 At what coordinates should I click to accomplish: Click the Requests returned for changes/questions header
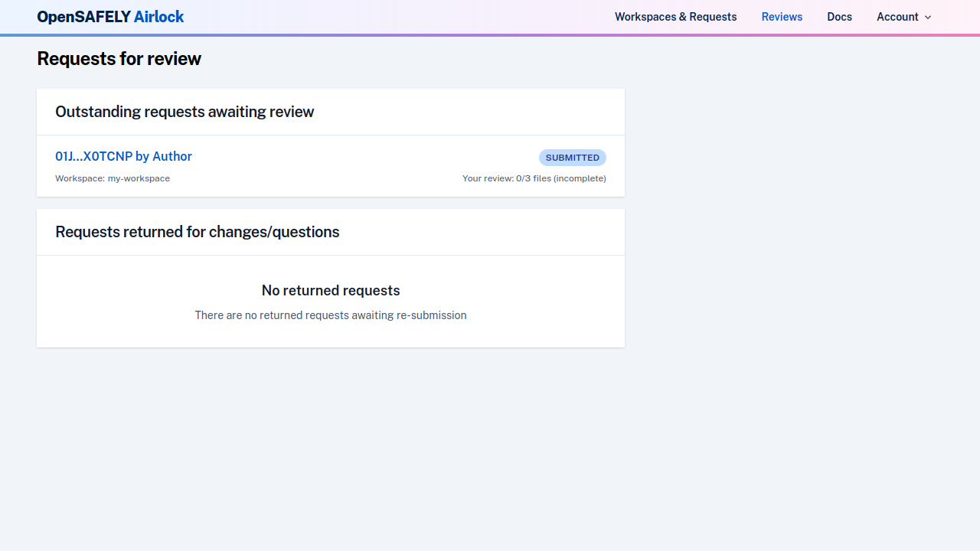(197, 232)
